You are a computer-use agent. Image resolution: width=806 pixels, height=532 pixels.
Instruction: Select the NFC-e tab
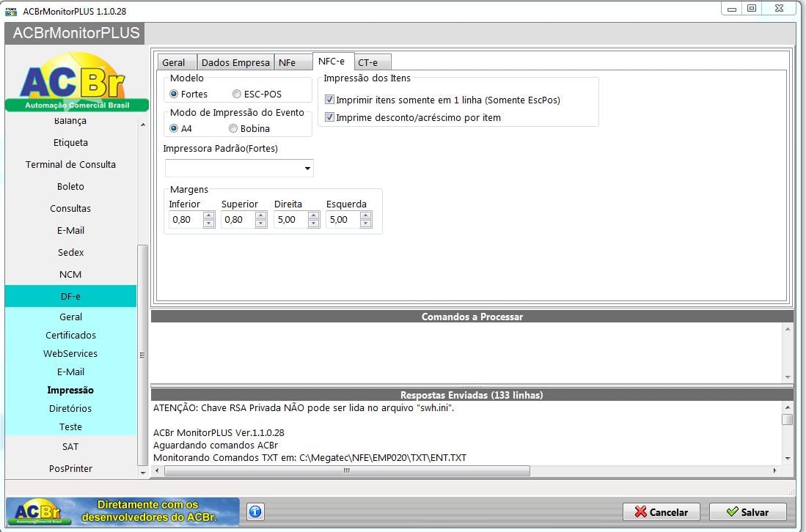pos(333,61)
